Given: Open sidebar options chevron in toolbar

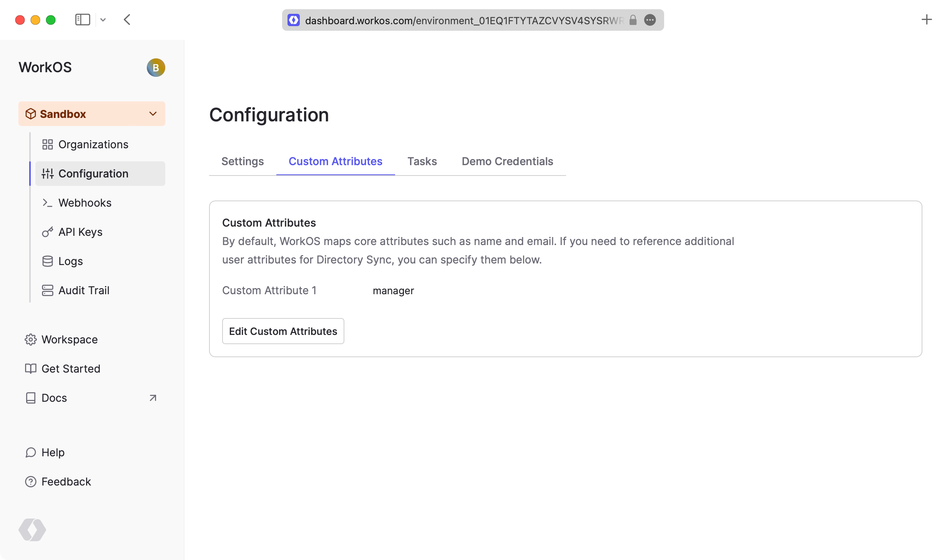Looking at the screenshot, I should 103,20.
